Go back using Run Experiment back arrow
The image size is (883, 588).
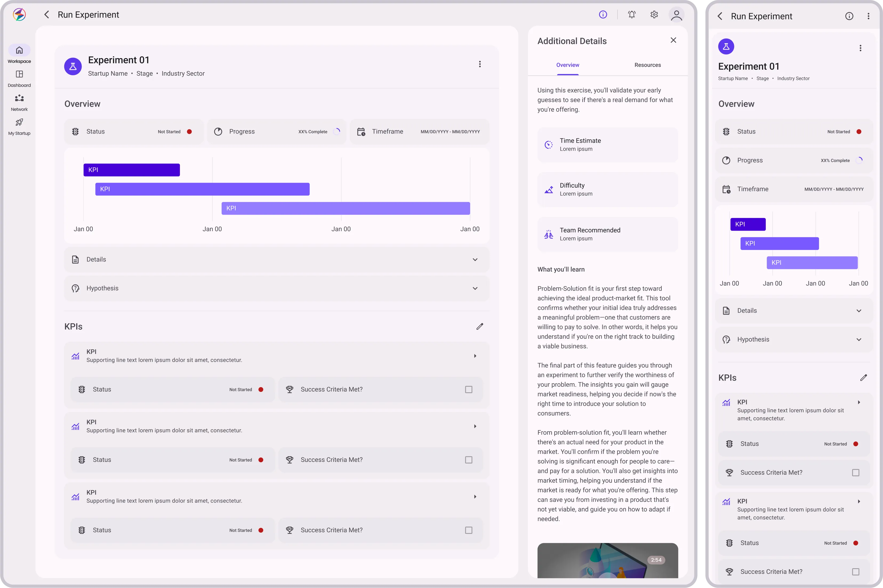[x=46, y=15]
